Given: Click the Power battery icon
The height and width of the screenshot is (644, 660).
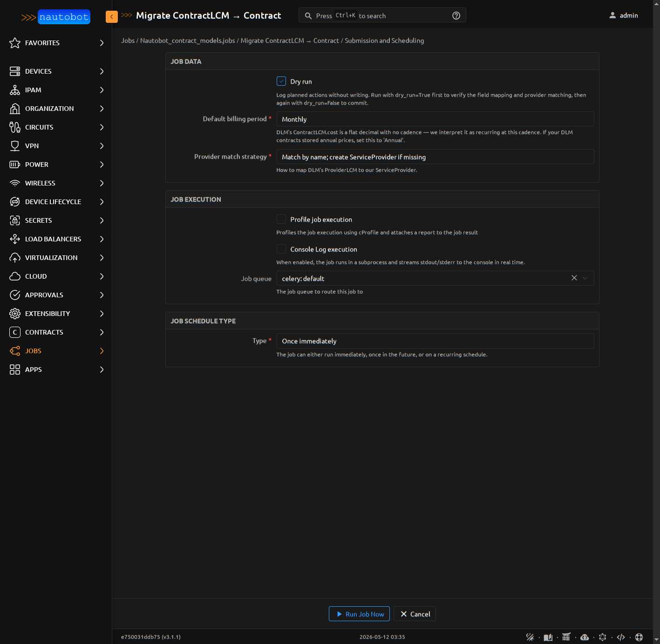Looking at the screenshot, I should [15, 164].
